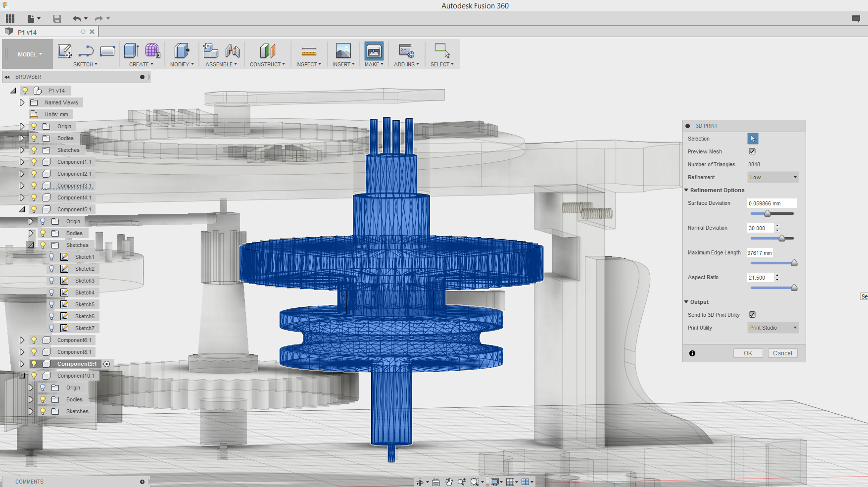Select the Offset Plane construct icon
Viewport: 868px width, 487px height.
click(267, 51)
